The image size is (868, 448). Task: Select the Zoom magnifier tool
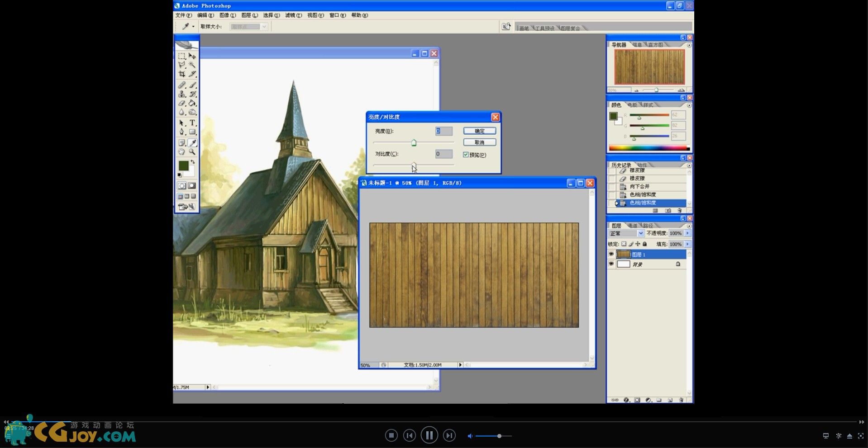tap(192, 152)
